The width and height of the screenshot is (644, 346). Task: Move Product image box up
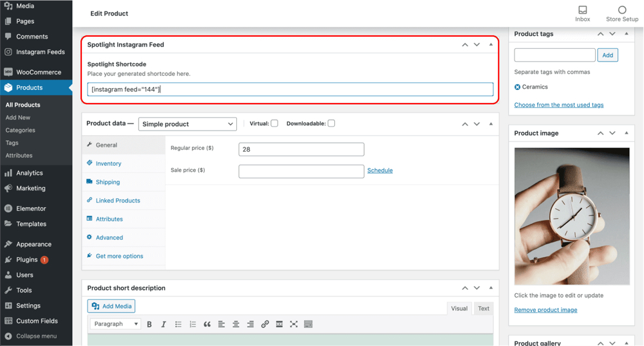(600, 133)
